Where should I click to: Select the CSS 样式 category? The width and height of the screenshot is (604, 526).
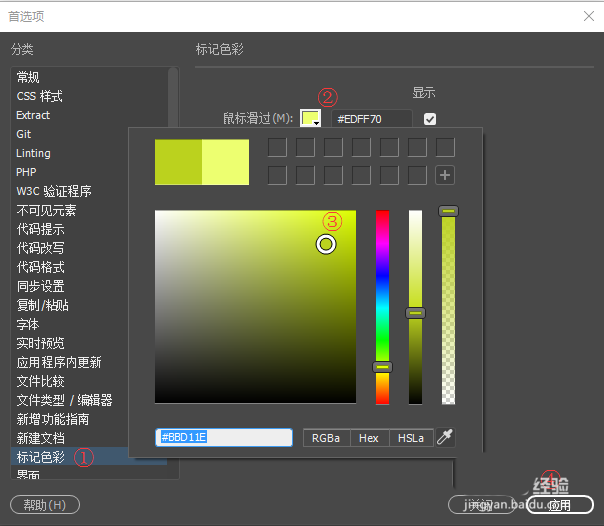(x=39, y=96)
